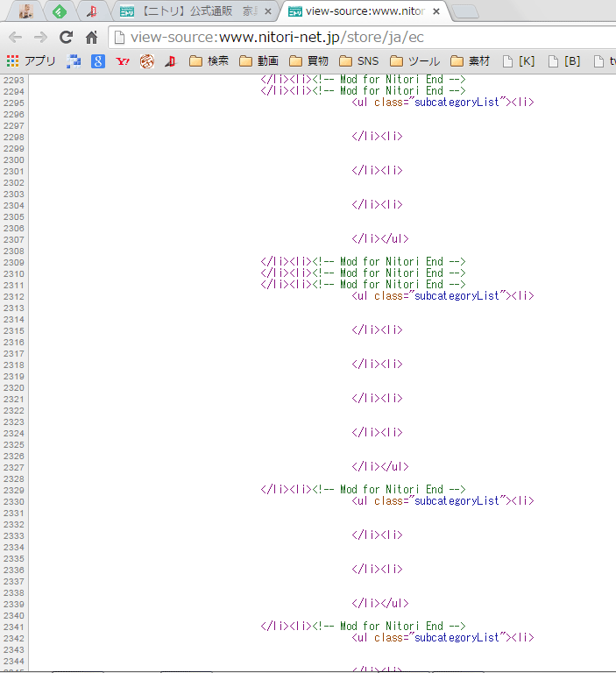The width and height of the screenshot is (616, 673).
Task: Open a new tab
Action: 464,11
